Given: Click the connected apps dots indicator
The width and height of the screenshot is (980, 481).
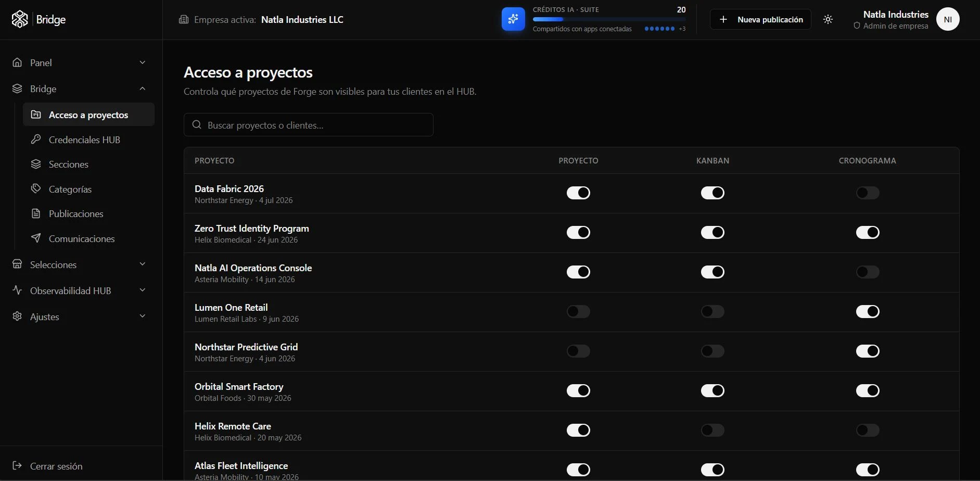Looking at the screenshot, I should click(659, 29).
